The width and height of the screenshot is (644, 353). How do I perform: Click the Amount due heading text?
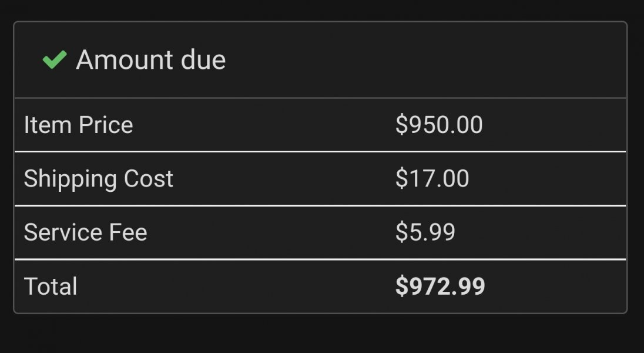point(150,60)
